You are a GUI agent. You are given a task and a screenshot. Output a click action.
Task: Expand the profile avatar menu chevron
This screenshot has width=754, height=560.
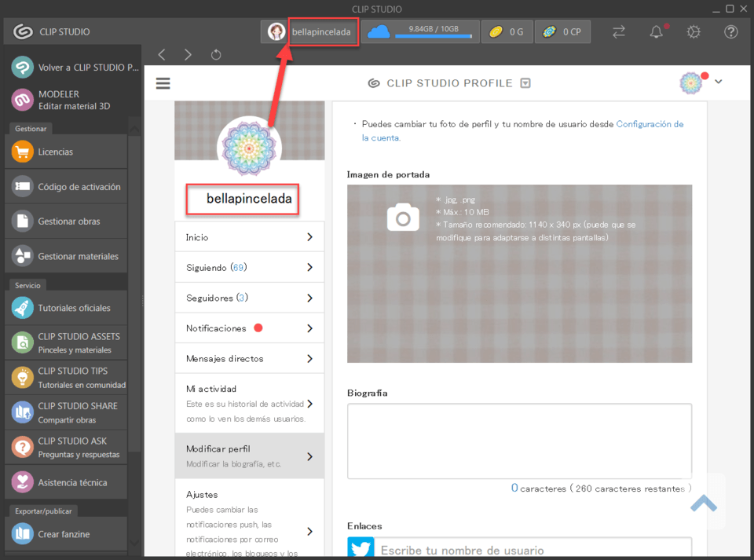[718, 82]
